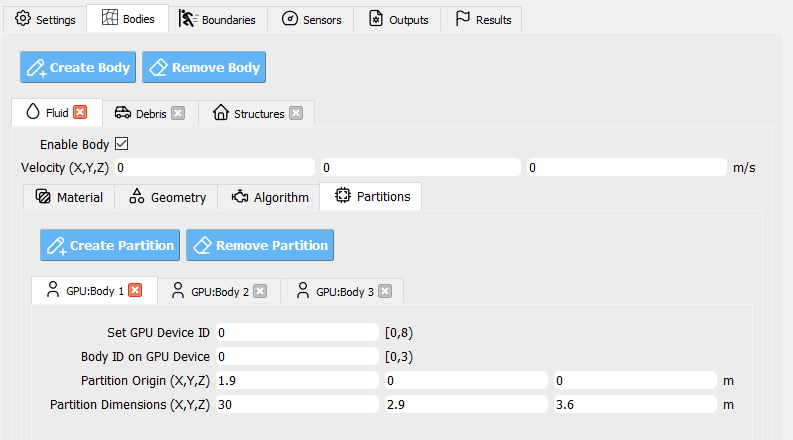Screen dimensions: 793x440
Task: Select the GPU:Body 2 partition tab
Action: 219,291
